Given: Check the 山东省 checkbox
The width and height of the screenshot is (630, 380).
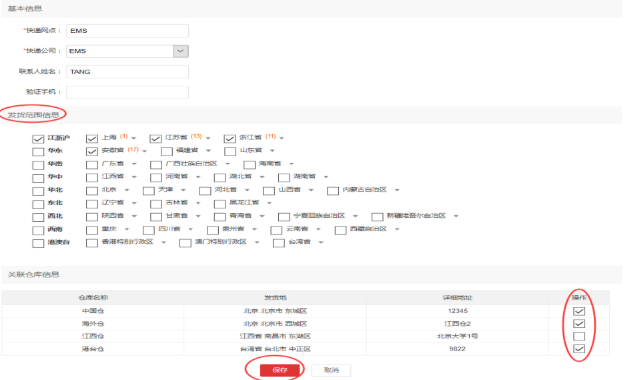Looking at the screenshot, I should click(230, 151).
